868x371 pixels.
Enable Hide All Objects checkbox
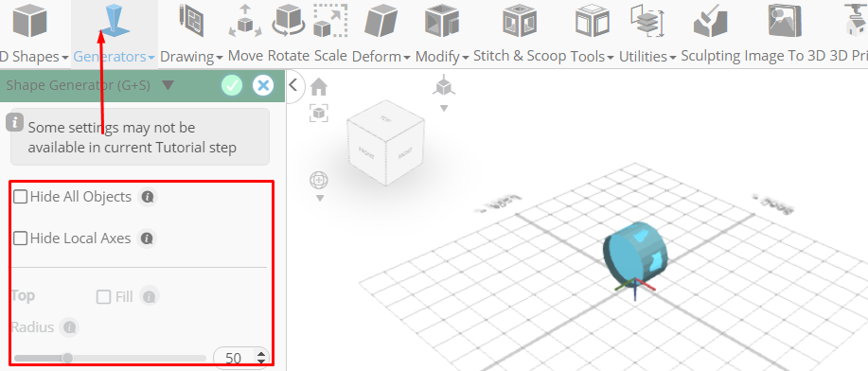click(x=21, y=197)
